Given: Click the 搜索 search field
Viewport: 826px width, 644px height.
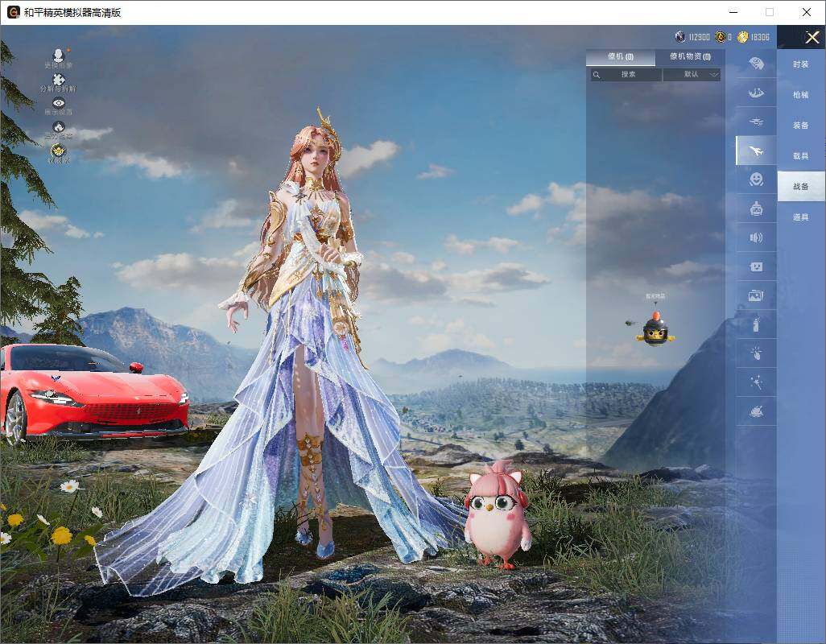Looking at the screenshot, I should pos(626,75).
